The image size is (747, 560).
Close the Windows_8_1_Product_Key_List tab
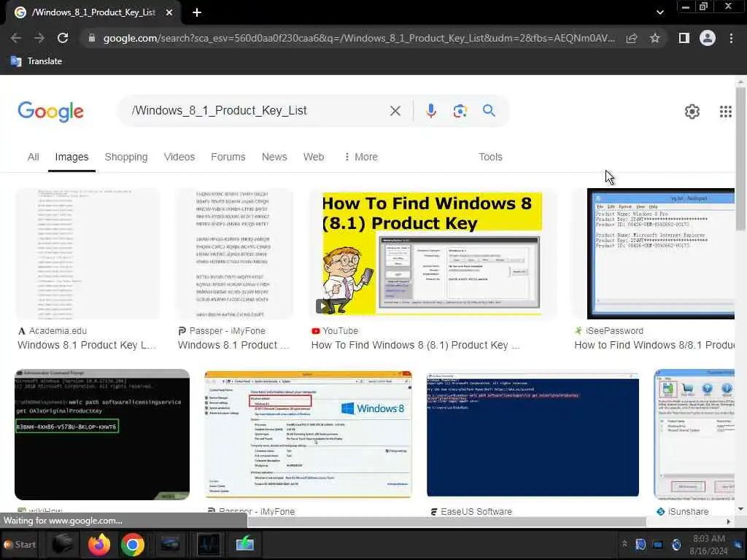point(169,12)
